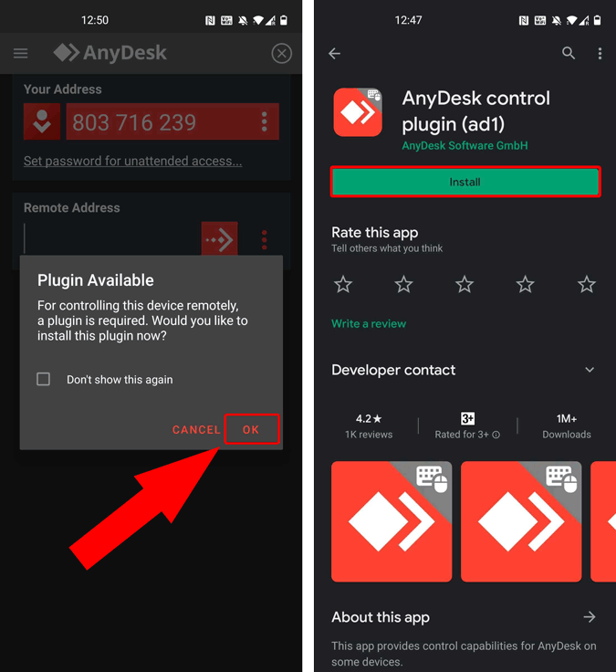The image size is (616, 672).
Task: Tap the Play Store search icon
Action: pos(569,53)
